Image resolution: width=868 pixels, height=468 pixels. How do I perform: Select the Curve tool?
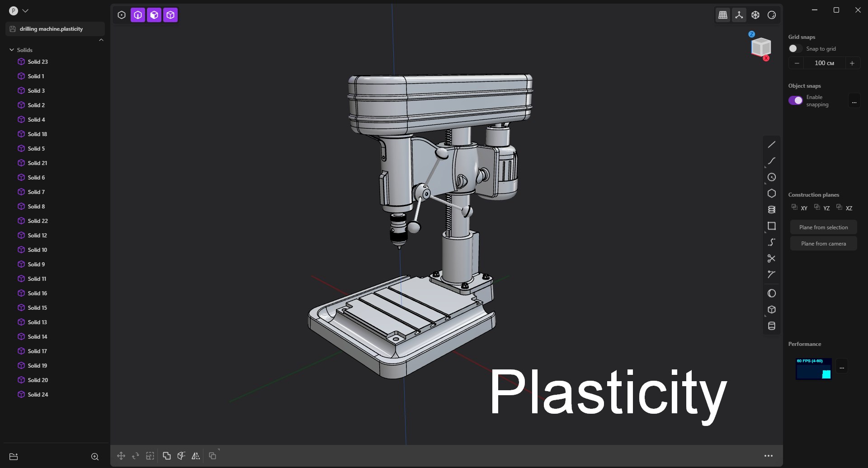click(772, 161)
